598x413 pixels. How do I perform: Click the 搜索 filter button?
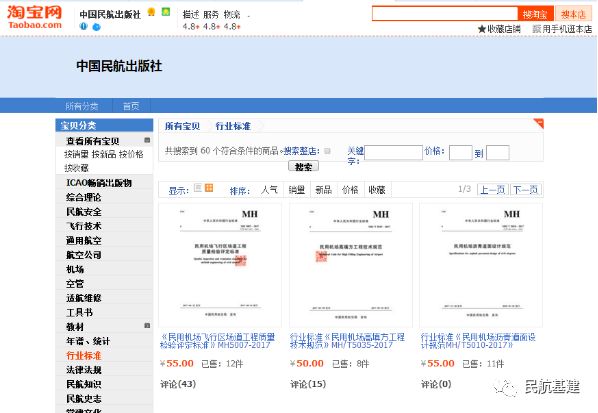304,166
